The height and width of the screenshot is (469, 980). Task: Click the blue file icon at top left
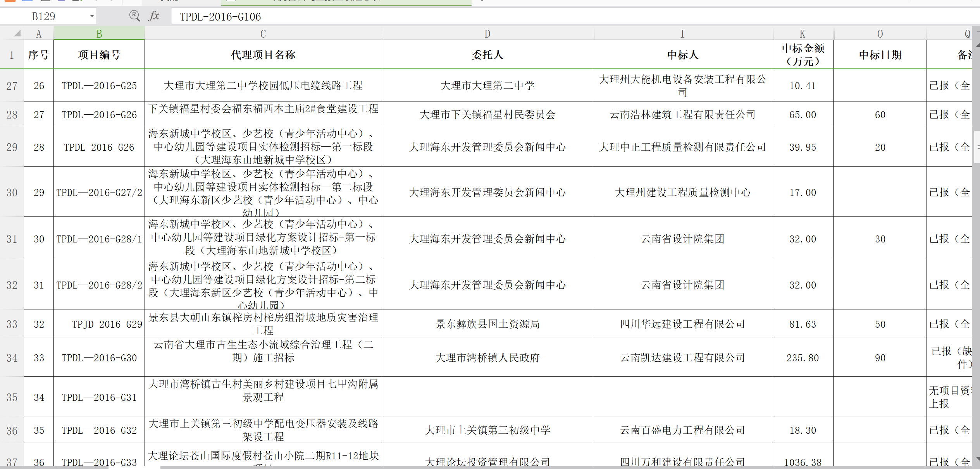(27, 2)
